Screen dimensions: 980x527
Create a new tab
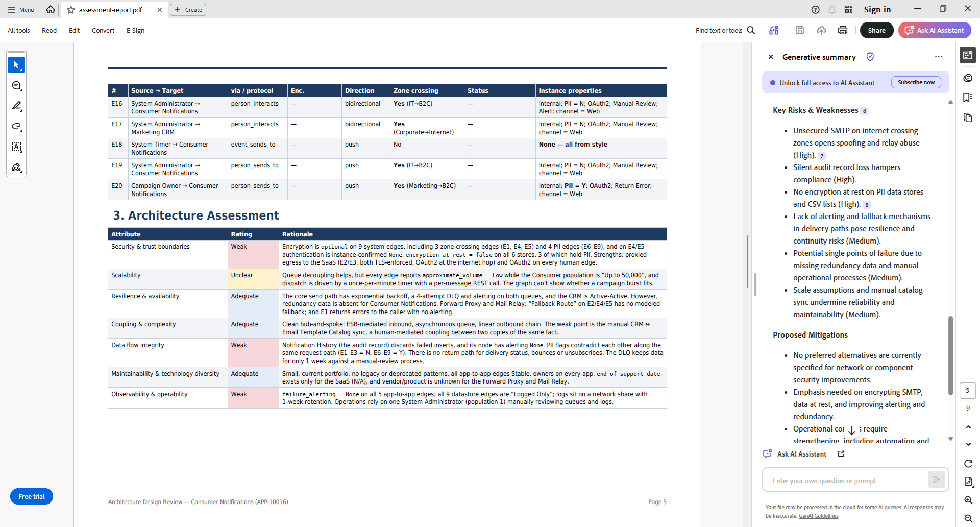(x=188, y=10)
